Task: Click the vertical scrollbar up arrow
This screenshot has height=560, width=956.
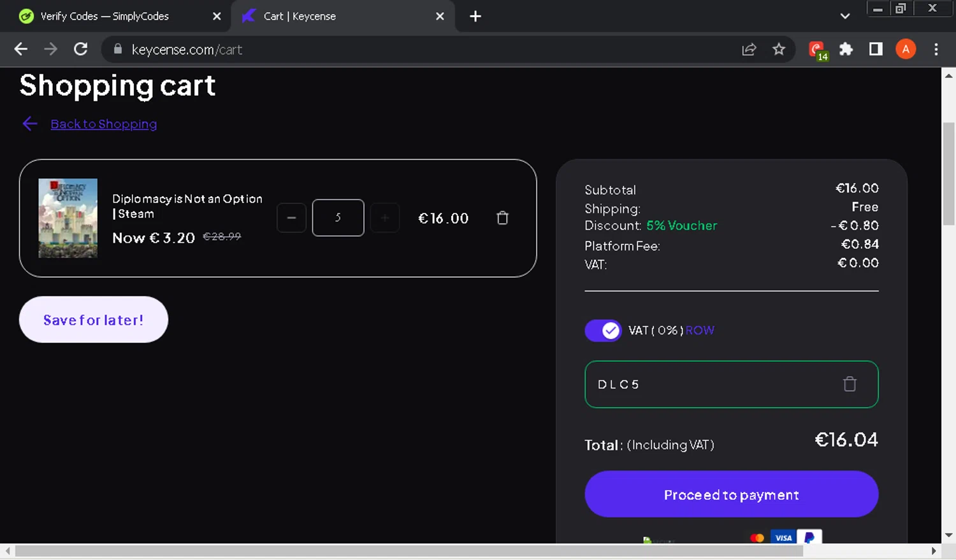Action: click(x=949, y=76)
